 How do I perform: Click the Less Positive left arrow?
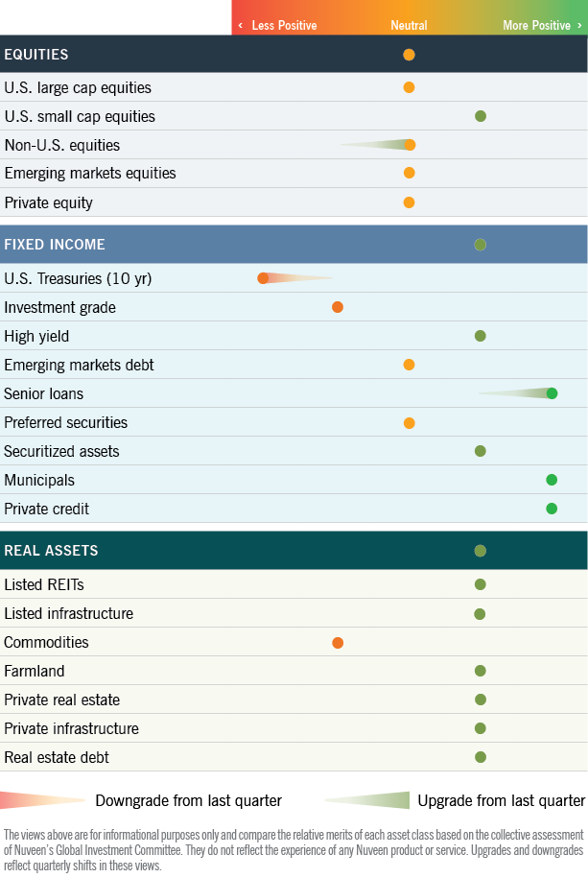pos(241,26)
